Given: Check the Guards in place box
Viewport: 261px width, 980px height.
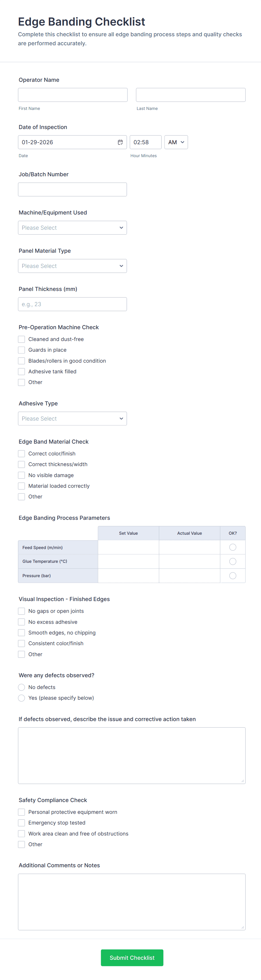Looking at the screenshot, I should click(x=22, y=350).
